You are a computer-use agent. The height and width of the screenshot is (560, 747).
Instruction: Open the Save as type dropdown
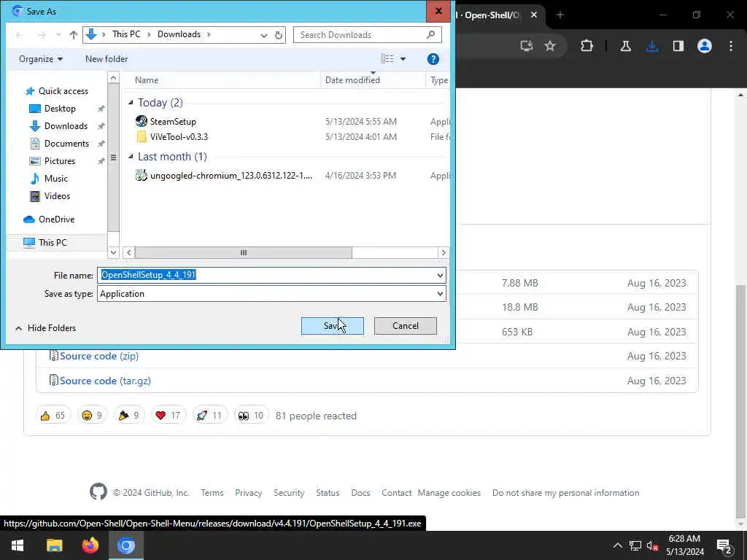coord(271,294)
